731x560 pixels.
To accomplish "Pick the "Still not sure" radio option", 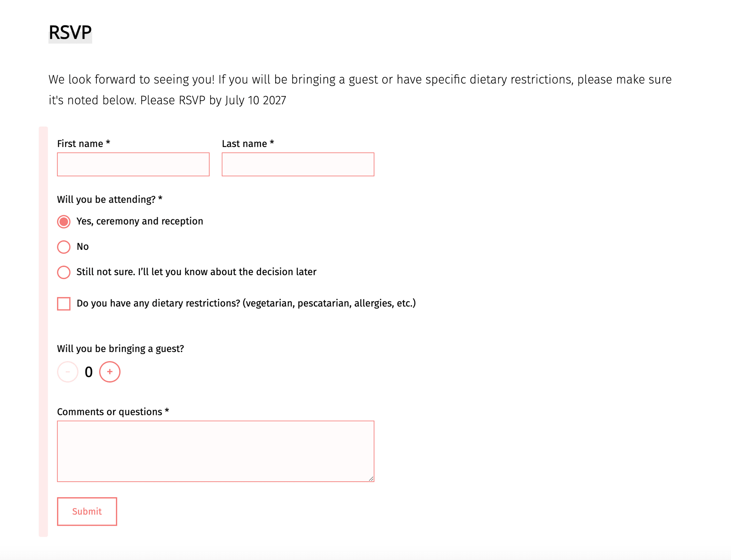I will 64,272.
